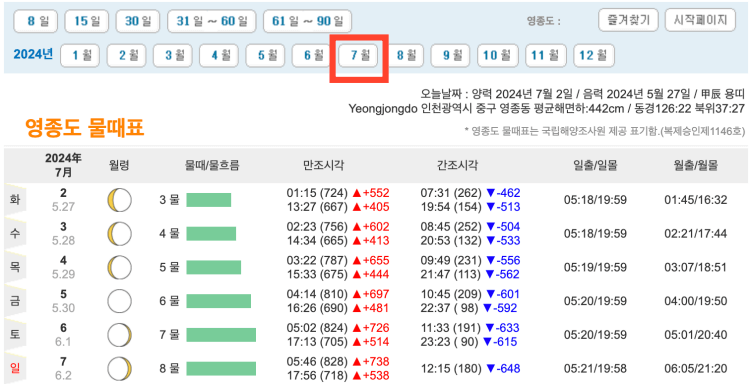Click moonrise/moonset value 06:05/21:20

pos(695,369)
